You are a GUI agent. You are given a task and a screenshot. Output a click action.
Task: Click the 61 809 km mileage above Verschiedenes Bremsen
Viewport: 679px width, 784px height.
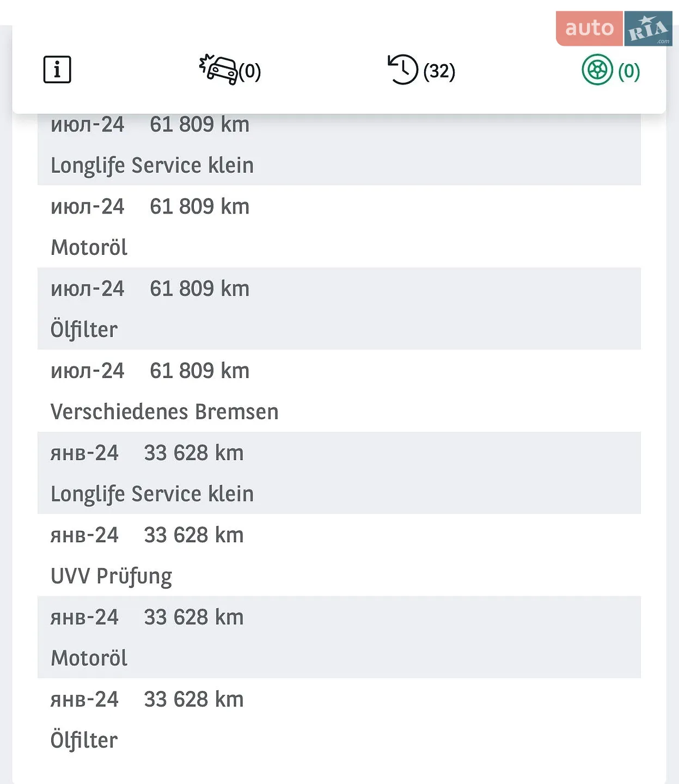click(x=199, y=371)
